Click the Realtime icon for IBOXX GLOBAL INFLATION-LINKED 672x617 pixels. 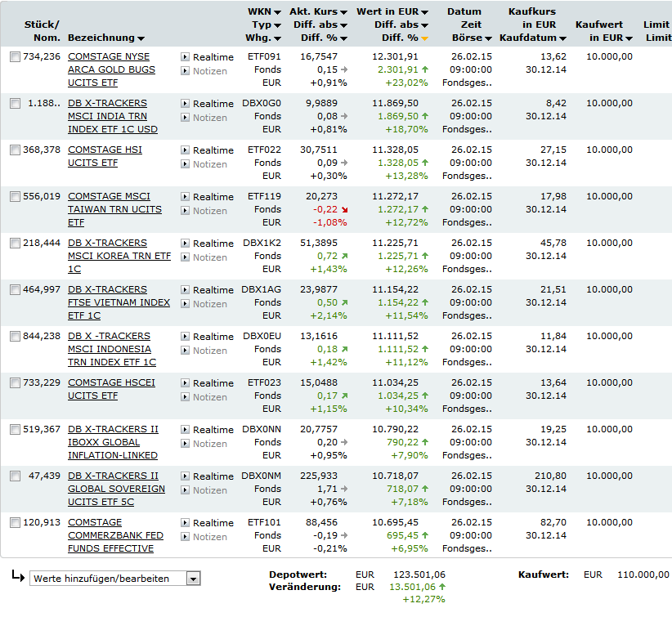185,430
